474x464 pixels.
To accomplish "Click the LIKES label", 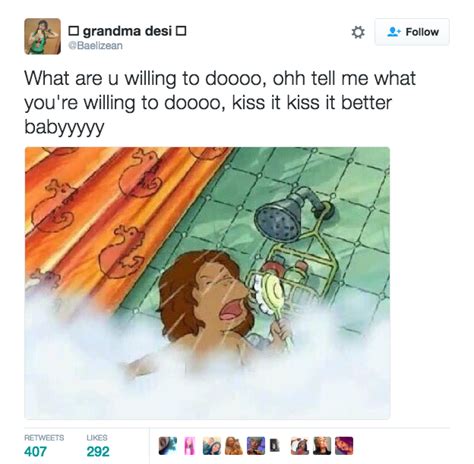I will click(x=97, y=437).
